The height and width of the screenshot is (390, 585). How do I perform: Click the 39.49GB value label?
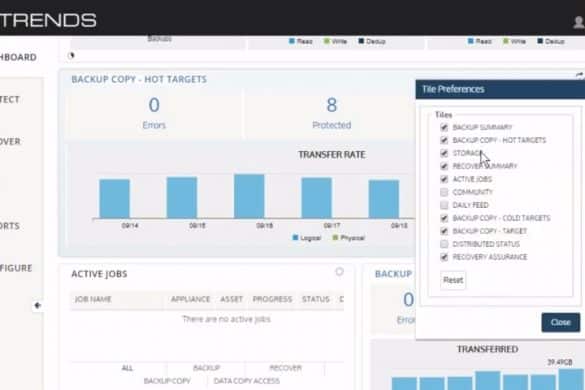(560, 362)
